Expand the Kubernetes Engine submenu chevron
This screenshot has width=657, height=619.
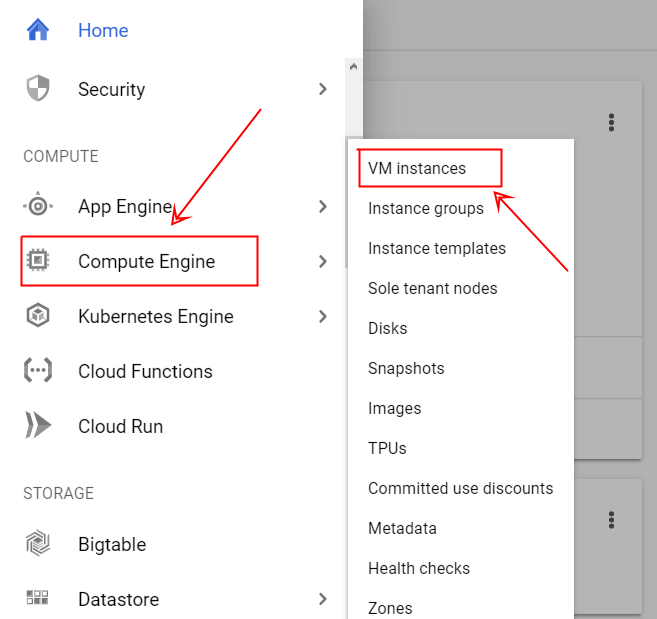322,316
